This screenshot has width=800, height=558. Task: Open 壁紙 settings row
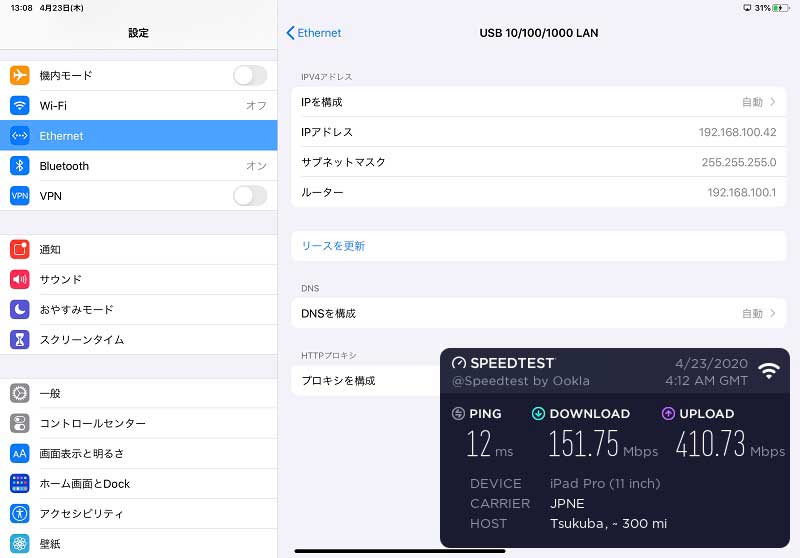pos(139,544)
